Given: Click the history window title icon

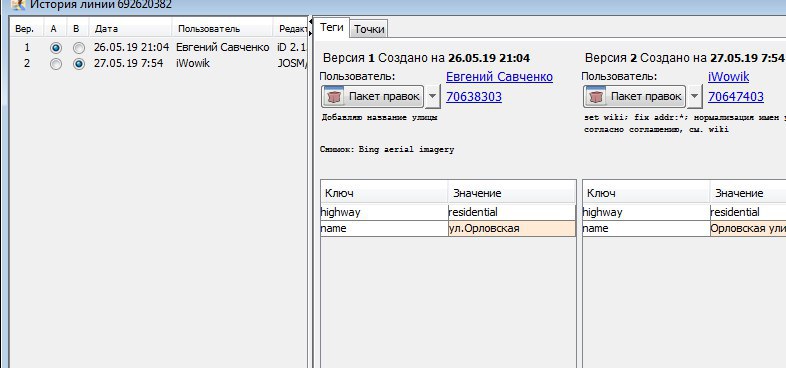Looking at the screenshot, I should pyautogui.click(x=19, y=5).
